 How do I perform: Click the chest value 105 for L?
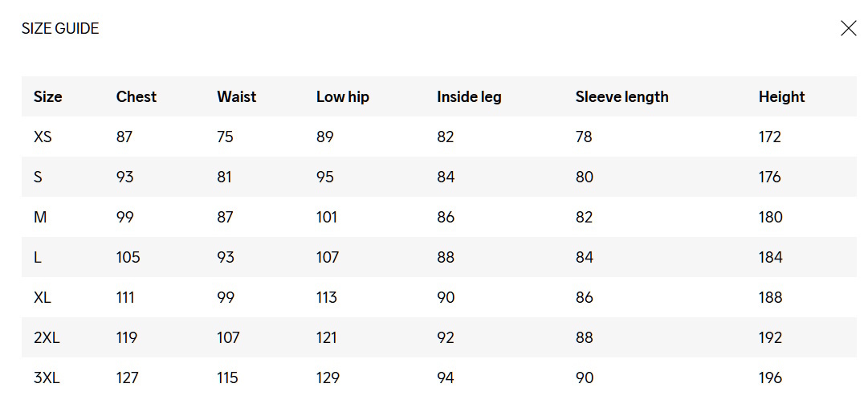[128, 257]
